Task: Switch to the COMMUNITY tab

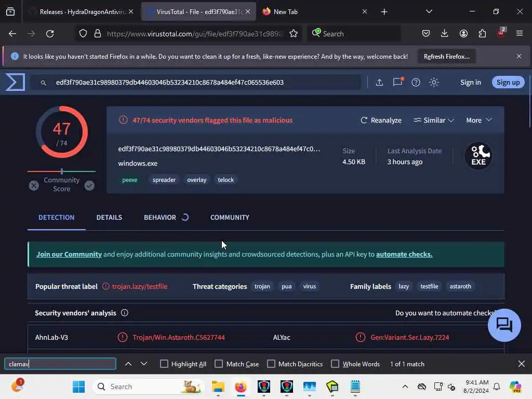Action: coord(230,218)
